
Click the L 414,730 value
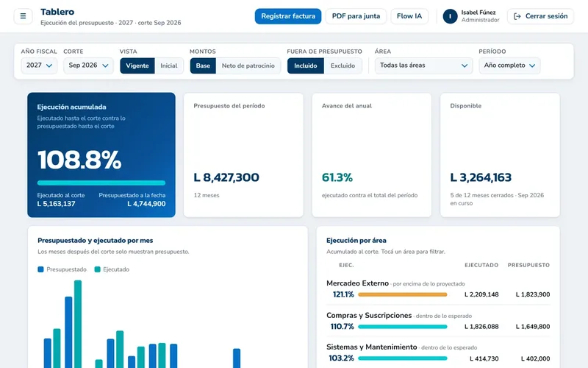[484, 358]
